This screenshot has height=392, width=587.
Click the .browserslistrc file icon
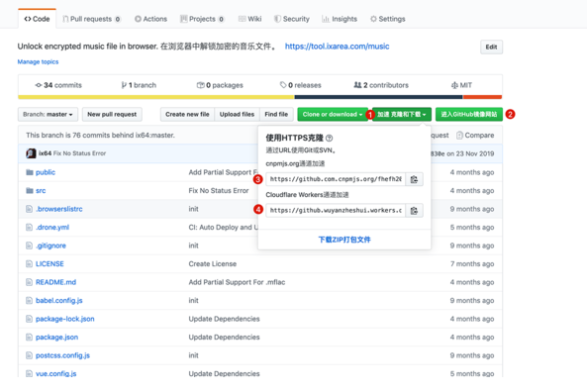point(29,209)
